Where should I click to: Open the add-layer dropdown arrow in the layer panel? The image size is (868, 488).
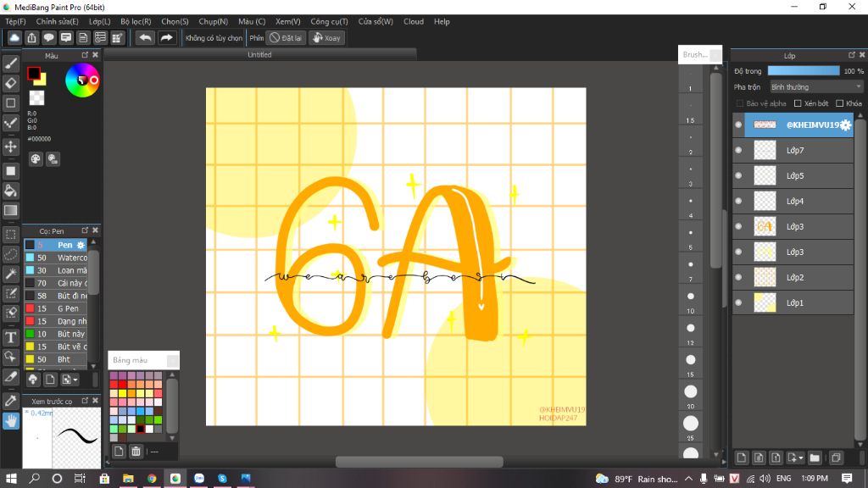801,458
